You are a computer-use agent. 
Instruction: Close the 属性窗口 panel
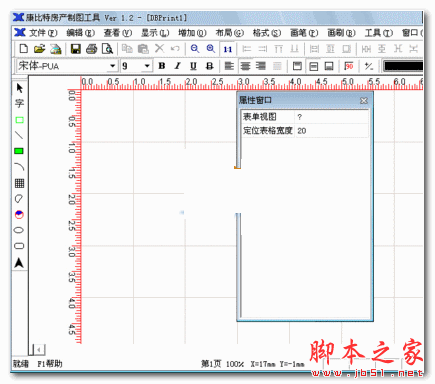pos(364,100)
